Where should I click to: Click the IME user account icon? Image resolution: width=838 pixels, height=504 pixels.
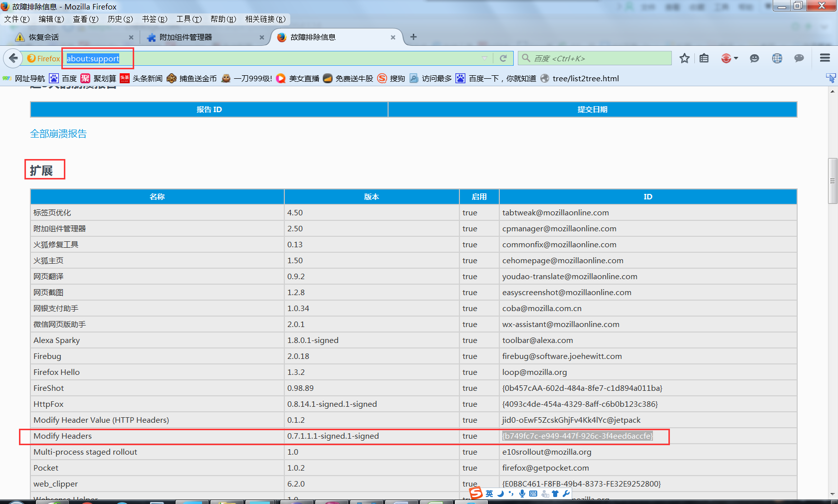tap(545, 494)
